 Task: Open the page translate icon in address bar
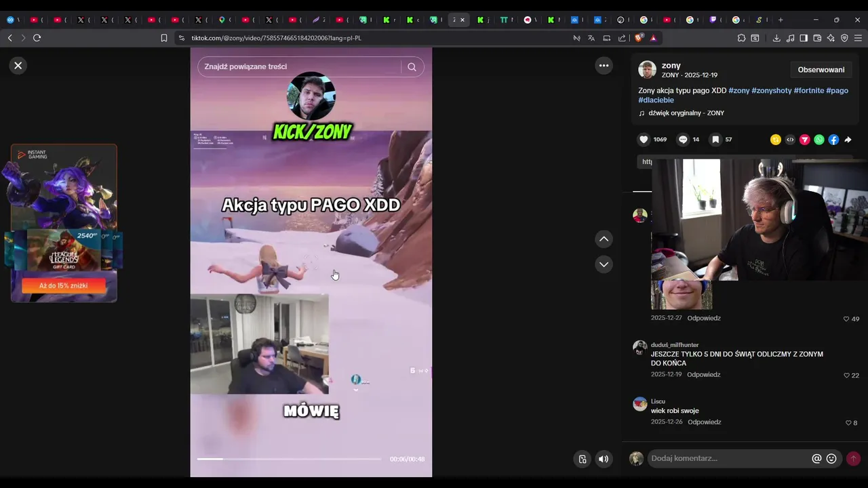pos(591,38)
